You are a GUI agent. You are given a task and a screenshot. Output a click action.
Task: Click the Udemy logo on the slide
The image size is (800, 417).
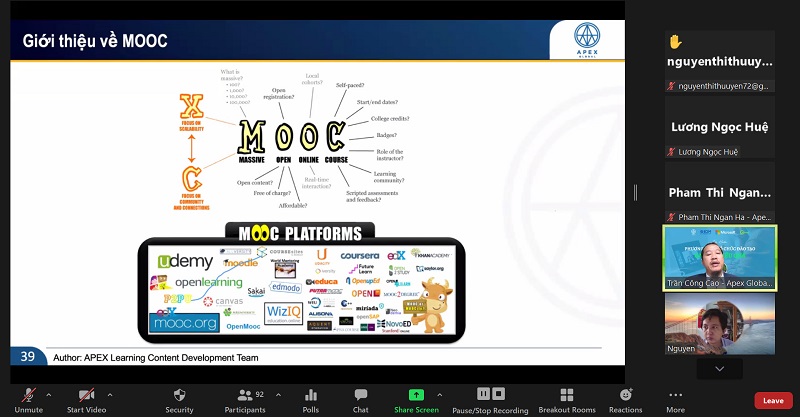point(185,262)
